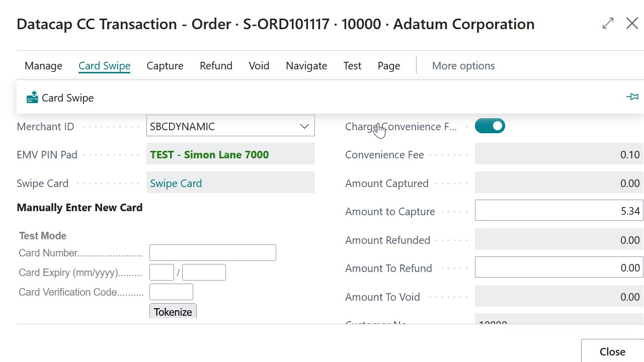Click the Close button

[x=611, y=351]
